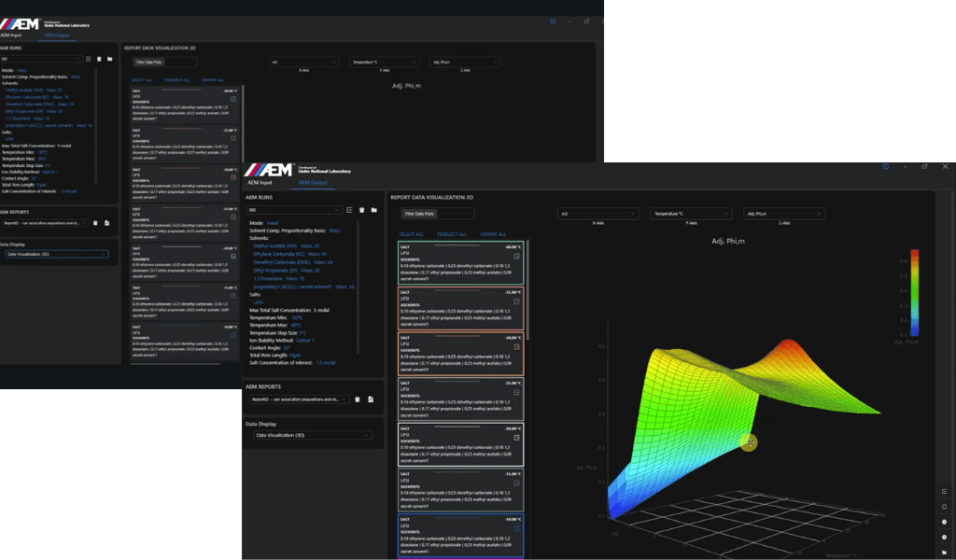Click the export icon on -40.00 °C card
This screenshot has height=560, width=956.
tap(517, 256)
